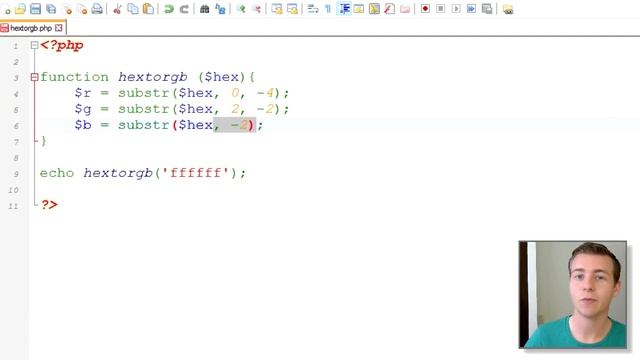
Task: Paste from clipboard icon
Action: pos(149,9)
